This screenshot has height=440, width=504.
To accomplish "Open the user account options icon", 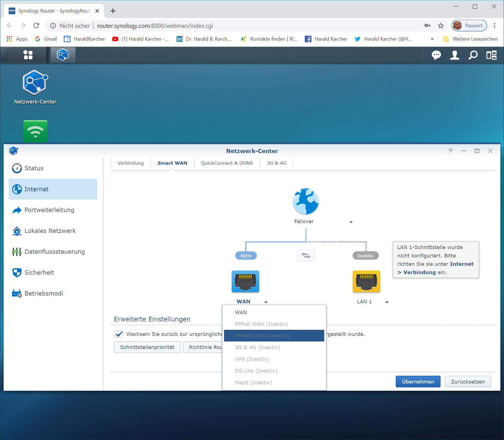I will (454, 55).
